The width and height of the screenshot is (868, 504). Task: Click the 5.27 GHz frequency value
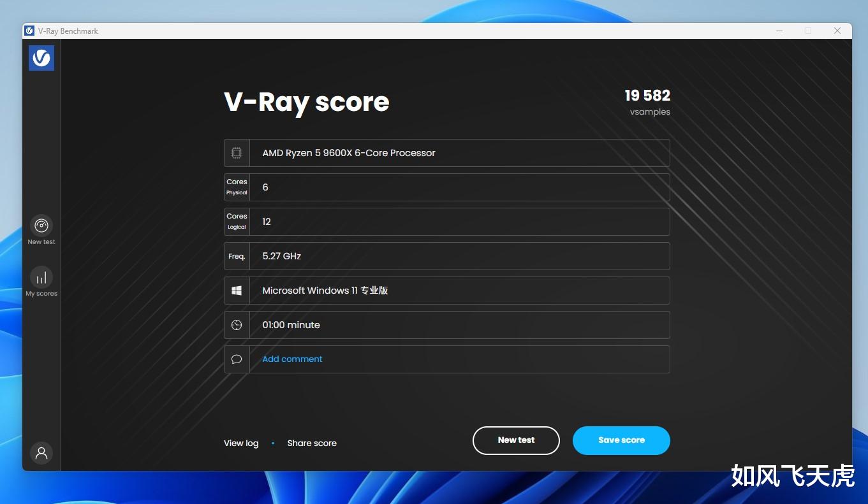(282, 256)
